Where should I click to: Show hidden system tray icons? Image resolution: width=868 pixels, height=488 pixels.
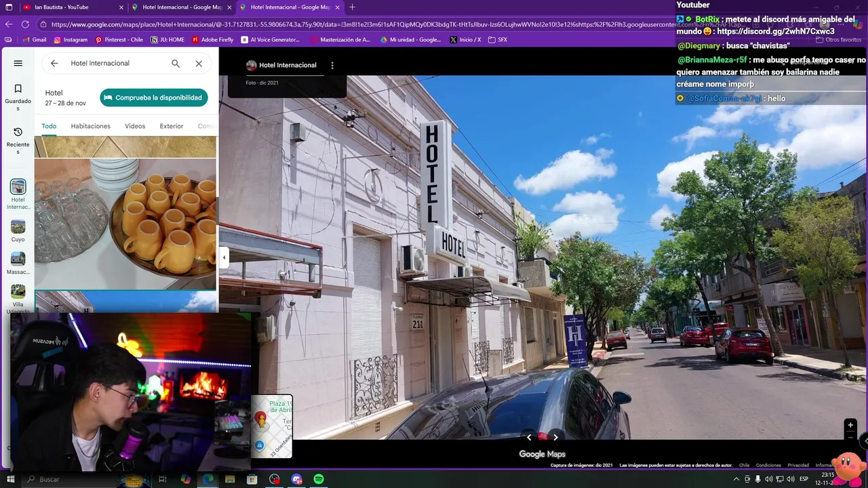pos(736,479)
